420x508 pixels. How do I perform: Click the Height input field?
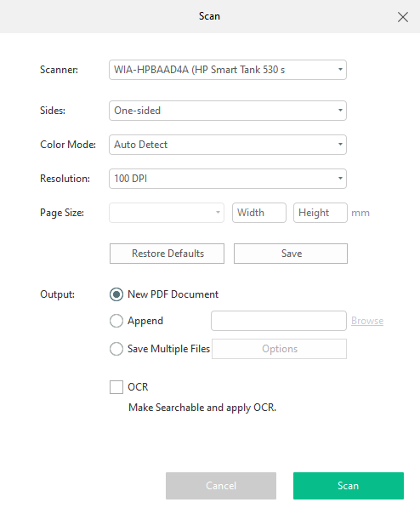point(321,213)
